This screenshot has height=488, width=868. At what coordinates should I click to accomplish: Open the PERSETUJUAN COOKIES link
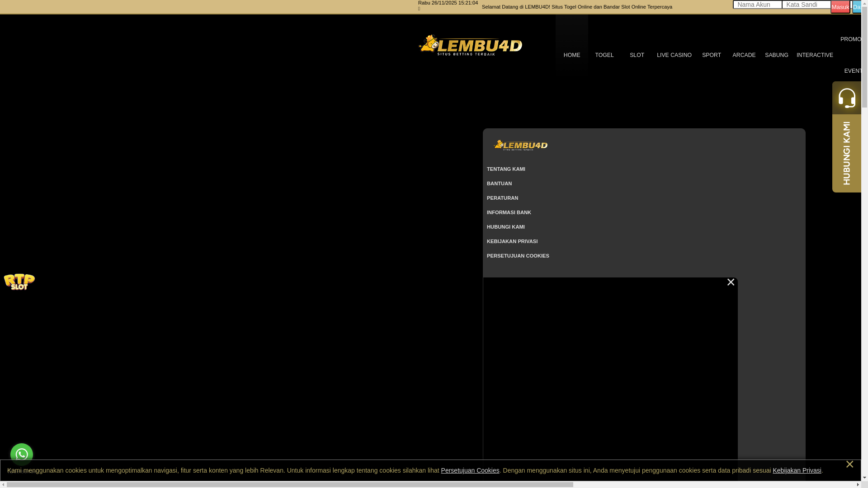(x=518, y=256)
